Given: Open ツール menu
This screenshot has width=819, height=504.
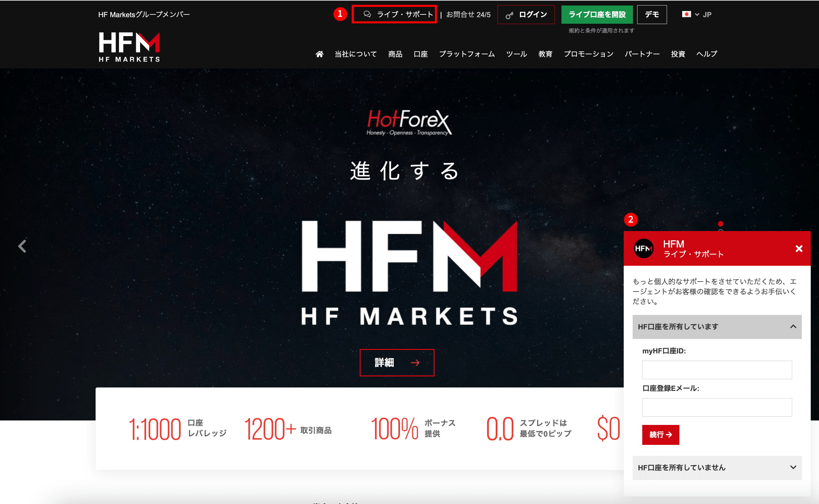Looking at the screenshot, I should tap(517, 54).
